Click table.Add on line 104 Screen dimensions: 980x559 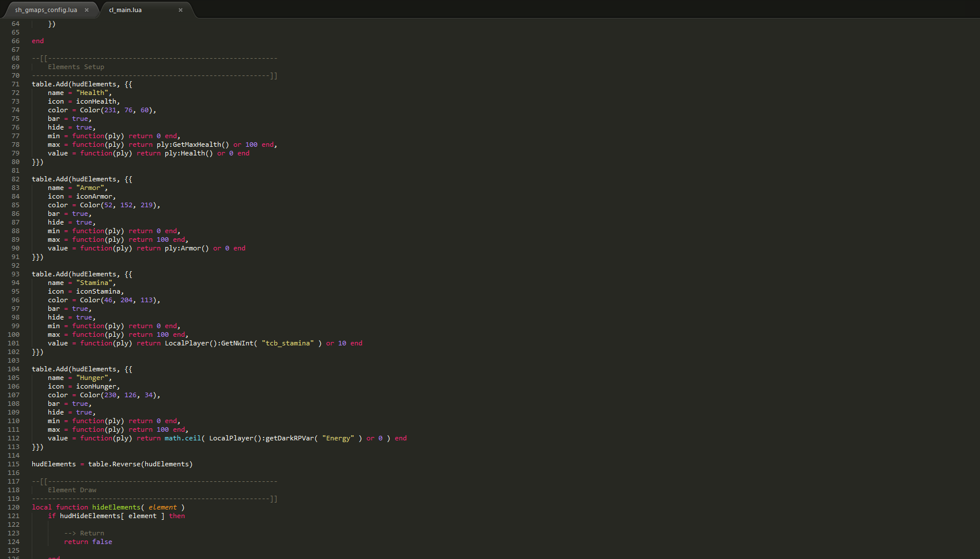[50, 369]
